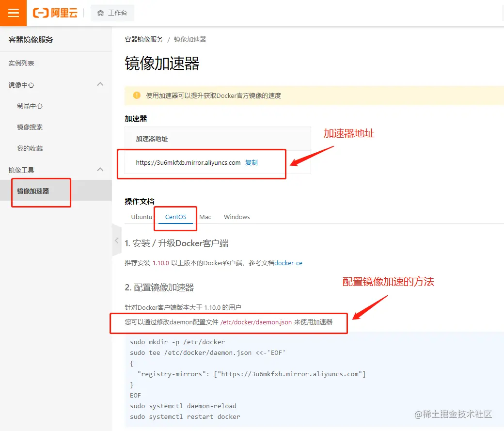
Task: Click the home icon beside 工作台
Action: coord(101,13)
